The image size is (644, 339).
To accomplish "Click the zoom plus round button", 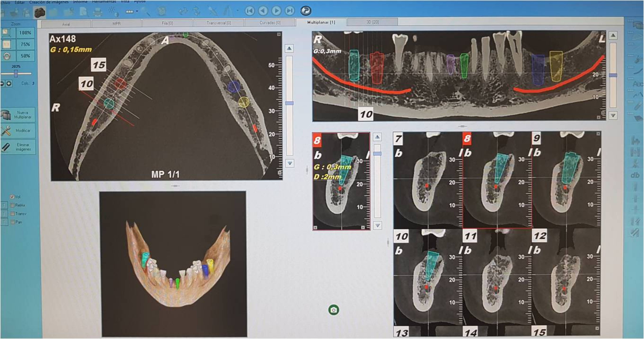I will click(9, 83).
